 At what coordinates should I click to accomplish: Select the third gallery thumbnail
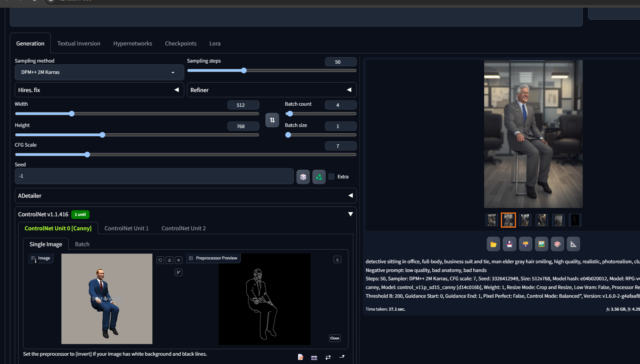tap(525, 220)
